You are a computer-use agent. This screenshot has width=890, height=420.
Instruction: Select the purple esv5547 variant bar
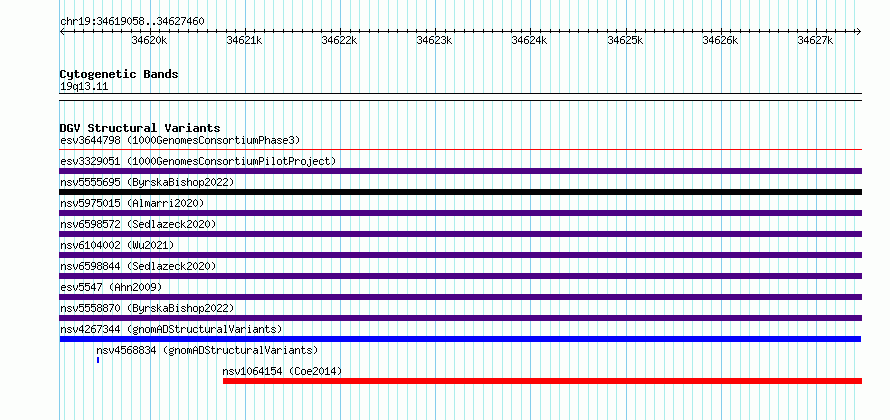pyautogui.click(x=460, y=297)
